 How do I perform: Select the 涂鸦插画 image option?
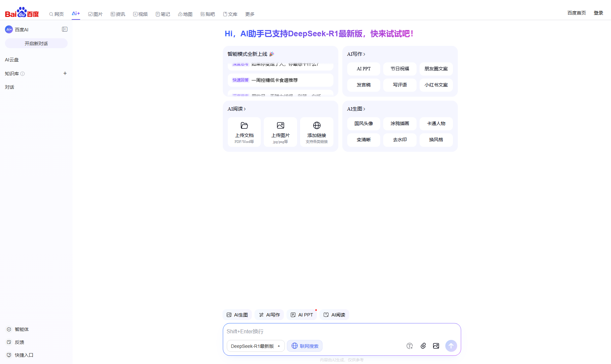400,123
